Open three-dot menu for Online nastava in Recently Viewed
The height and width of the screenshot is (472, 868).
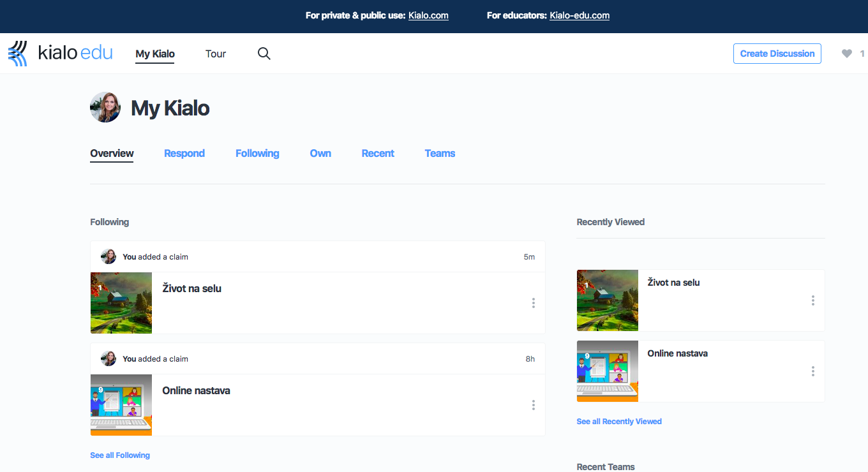click(x=812, y=371)
